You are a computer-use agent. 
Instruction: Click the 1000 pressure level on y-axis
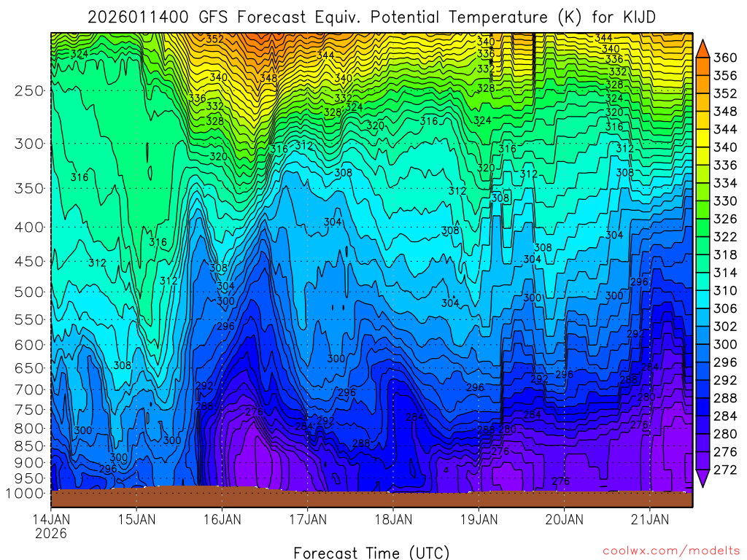tap(25, 494)
